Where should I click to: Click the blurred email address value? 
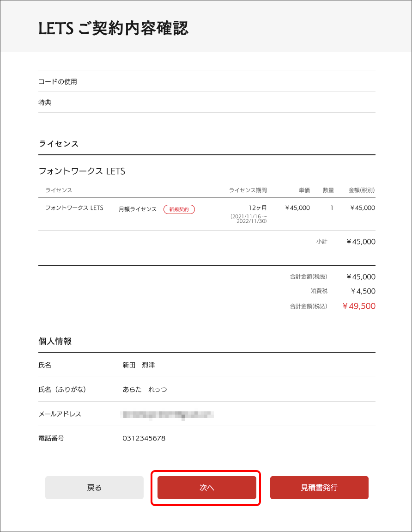(167, 414)
